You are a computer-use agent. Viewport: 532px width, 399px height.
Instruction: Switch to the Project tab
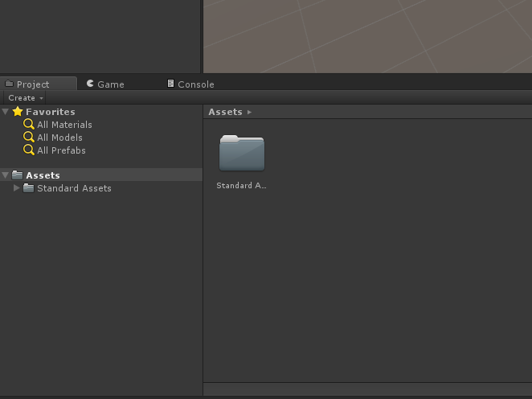coord(39,84)
